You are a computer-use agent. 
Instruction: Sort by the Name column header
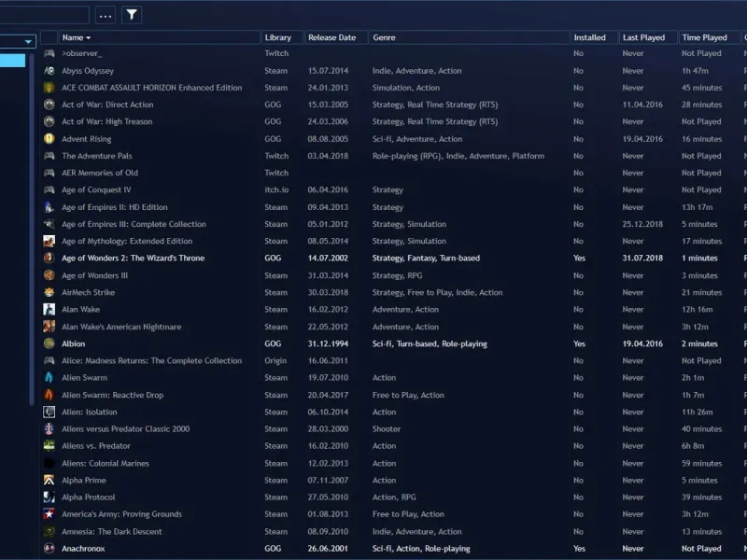(160, 37)
